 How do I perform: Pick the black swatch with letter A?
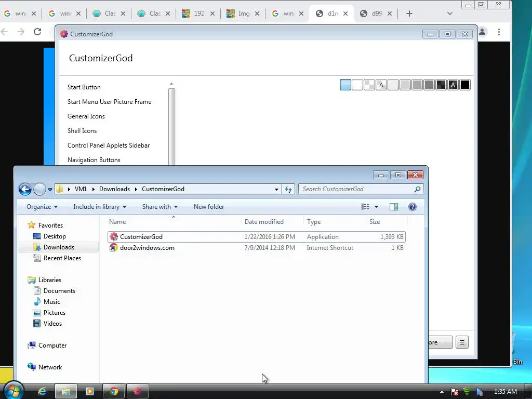(x=453, y=85)
